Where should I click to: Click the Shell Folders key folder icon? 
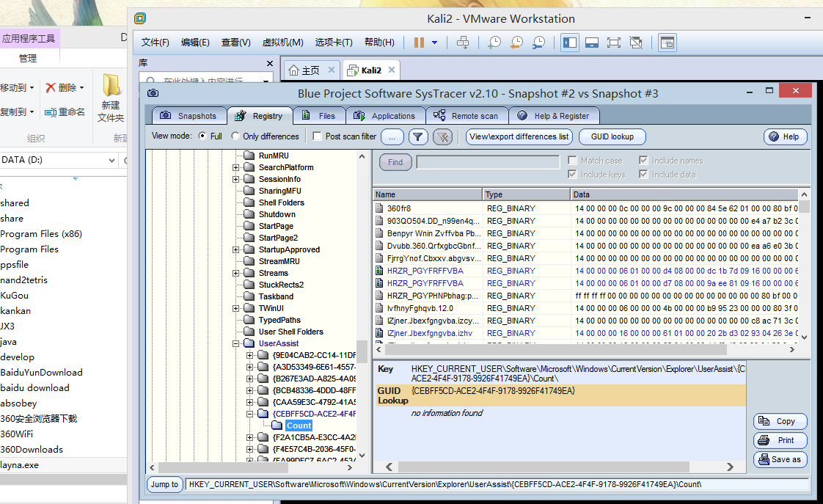pyautogui.click(x=249, y=202)
